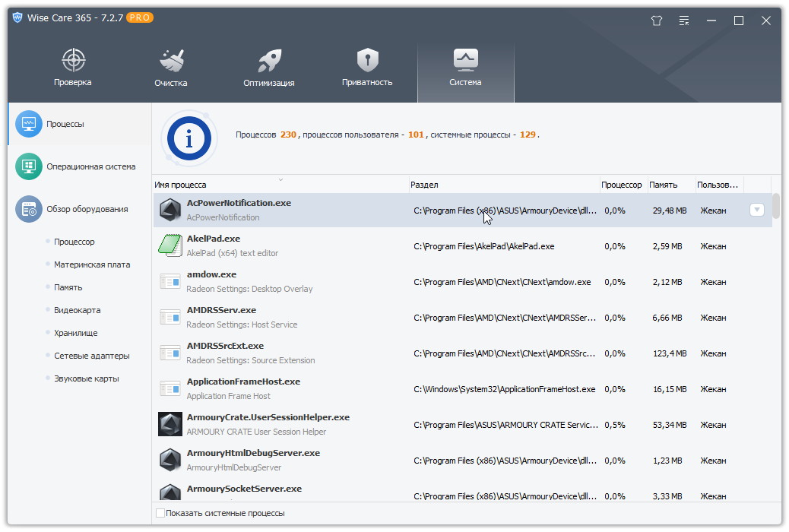This screenshot has height=532, width=789.
Task: Click the Процессы monitor icon
Action: click(x=29, y=124)
